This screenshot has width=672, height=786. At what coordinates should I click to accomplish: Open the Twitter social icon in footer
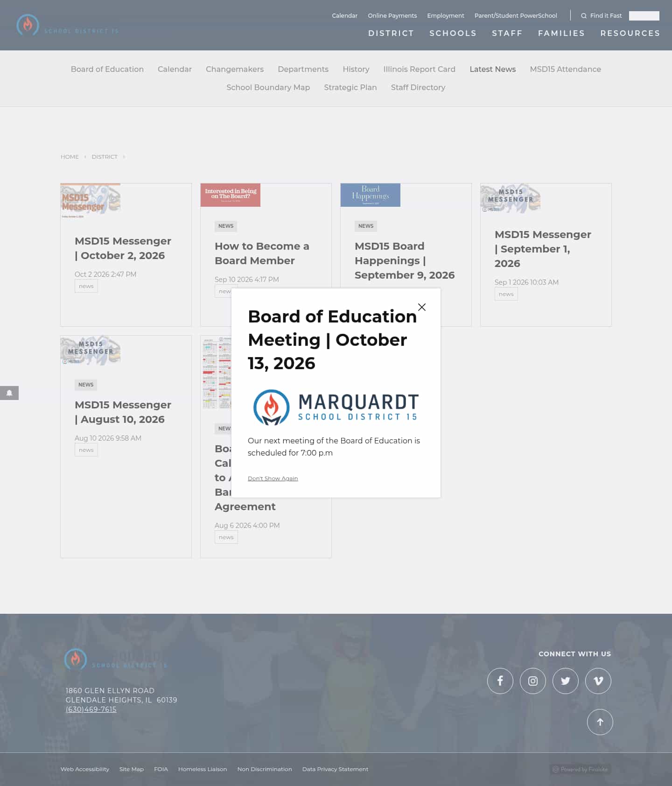566,681
